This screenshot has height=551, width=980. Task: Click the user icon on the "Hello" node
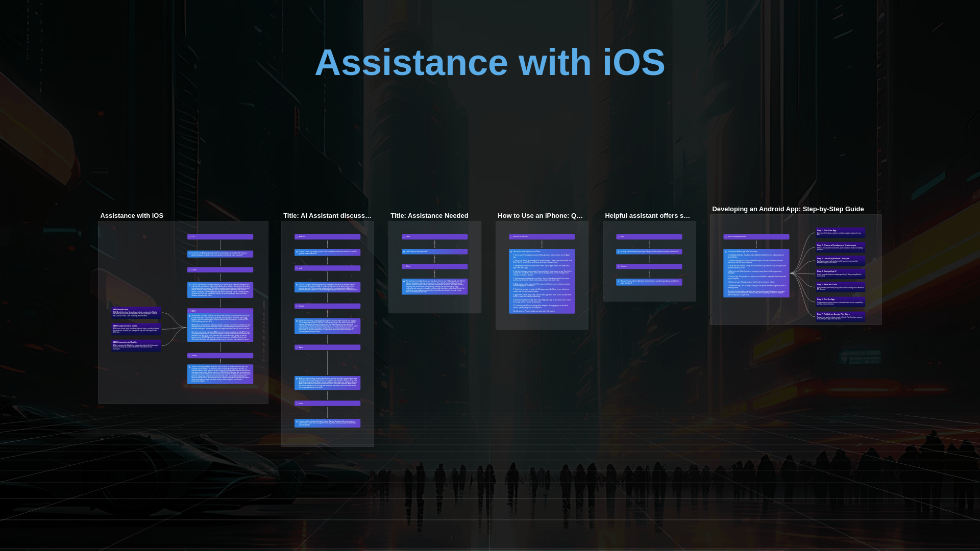(404, 237)
